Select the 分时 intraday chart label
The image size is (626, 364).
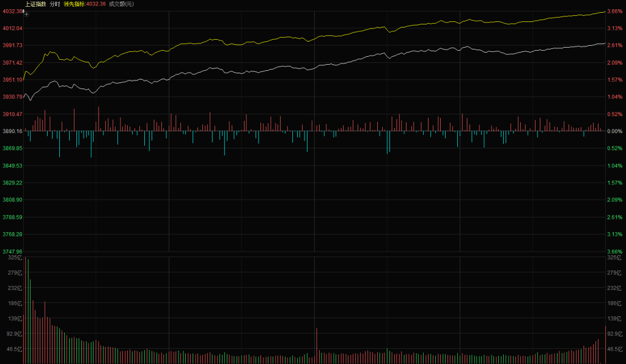click(55, 4)
